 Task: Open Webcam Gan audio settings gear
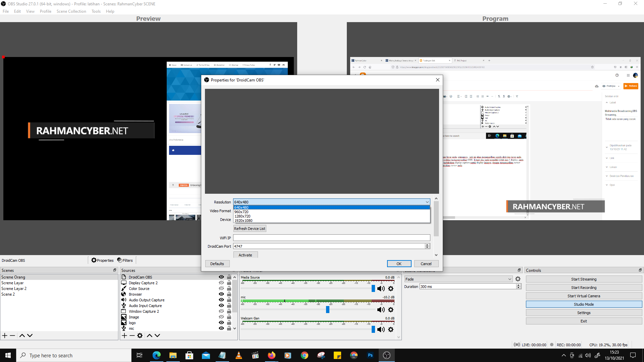391,329
